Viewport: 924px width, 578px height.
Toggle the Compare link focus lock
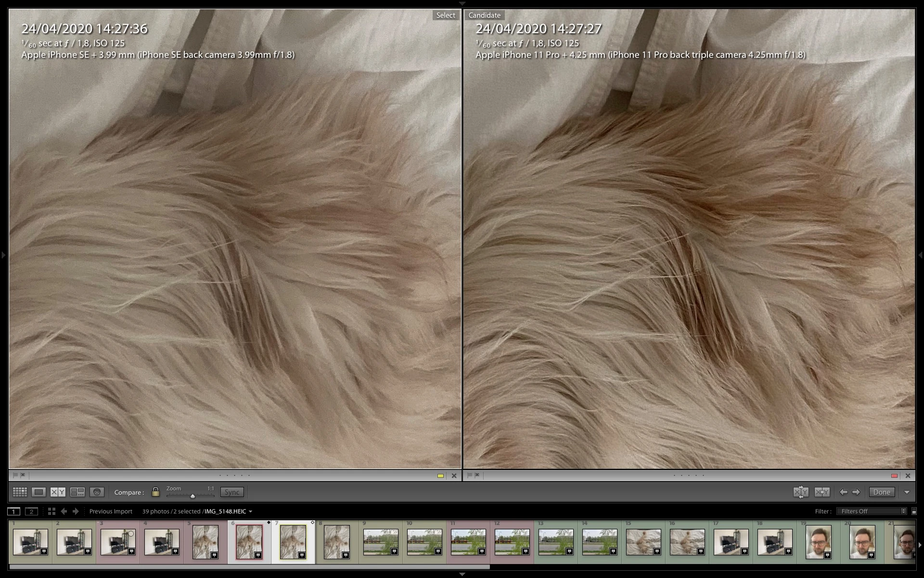click(155, 492)
